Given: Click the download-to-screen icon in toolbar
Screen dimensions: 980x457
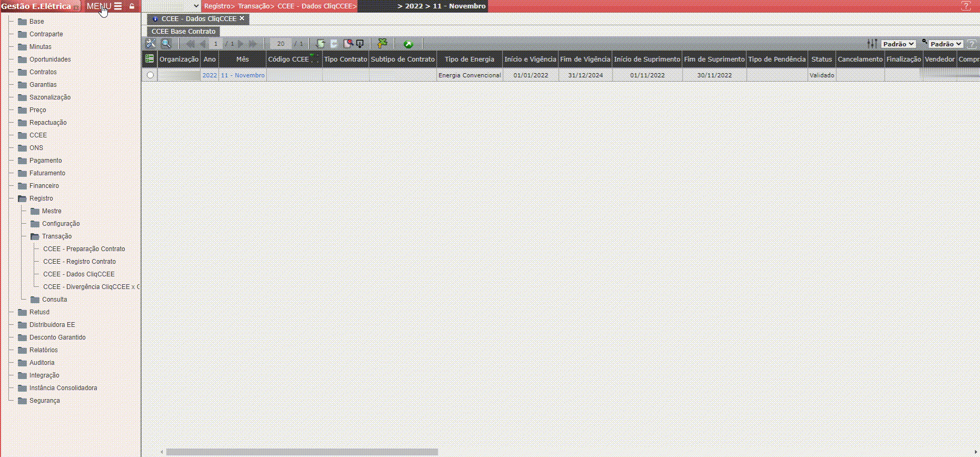Looking at the screenshot, I should 360,44.
